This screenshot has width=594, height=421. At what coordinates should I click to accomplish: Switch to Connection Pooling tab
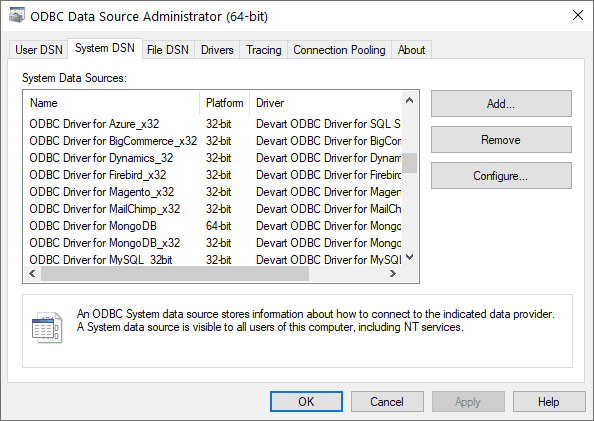coord(339,50)
